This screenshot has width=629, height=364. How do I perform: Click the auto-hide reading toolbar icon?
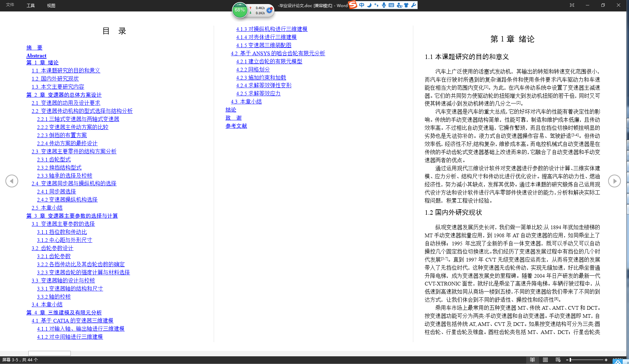pos(572,5)
